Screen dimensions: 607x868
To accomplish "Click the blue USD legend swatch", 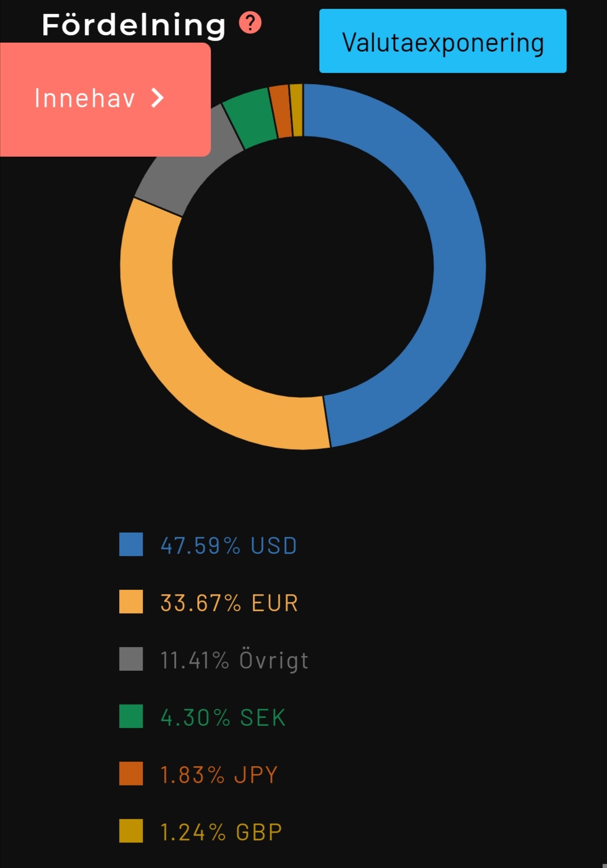I will tap(131, 544).
